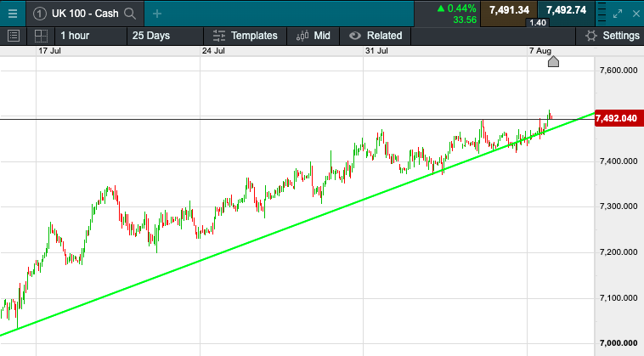Click the buy price 7,492.74
644x356 pixels.
coord(566,10)
